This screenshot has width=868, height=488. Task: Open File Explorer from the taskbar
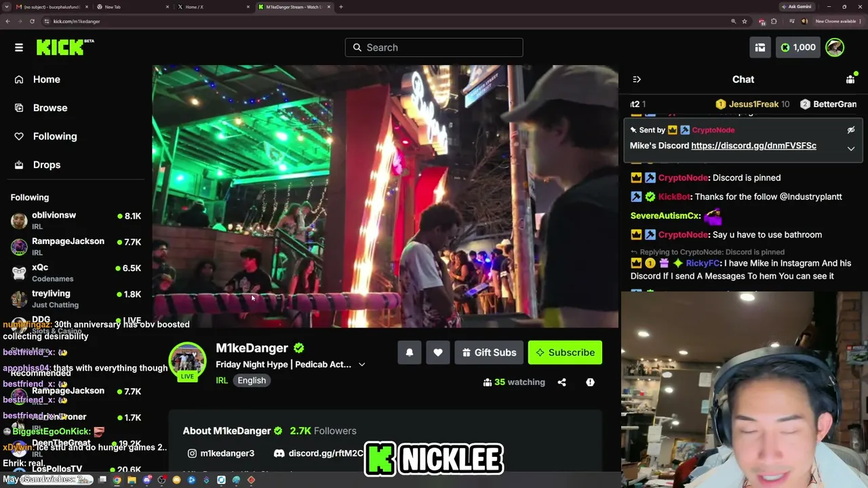pyautogui.click(x=132, y=480)
